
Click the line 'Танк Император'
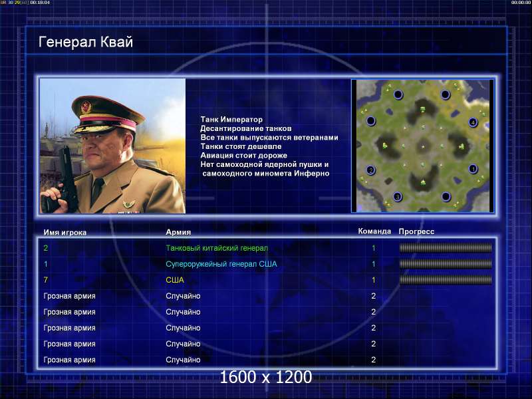tap(231, 120)
